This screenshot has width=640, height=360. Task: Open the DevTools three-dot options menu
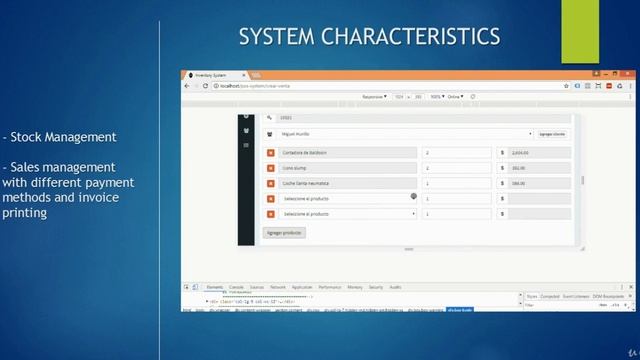(622, 287)
